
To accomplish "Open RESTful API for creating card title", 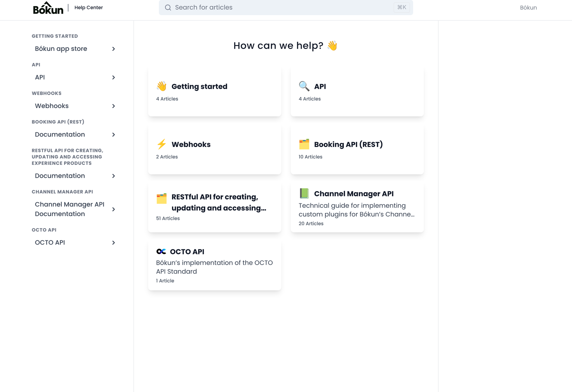I will [219, 202].
